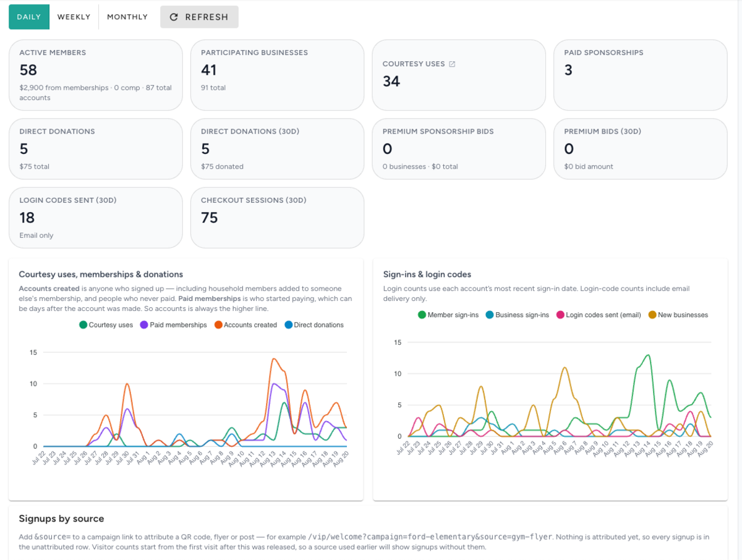Click the green Courtesy uses legend dot
The width and height of the screenshot is (742, 560).
click(x=83, y=325)
